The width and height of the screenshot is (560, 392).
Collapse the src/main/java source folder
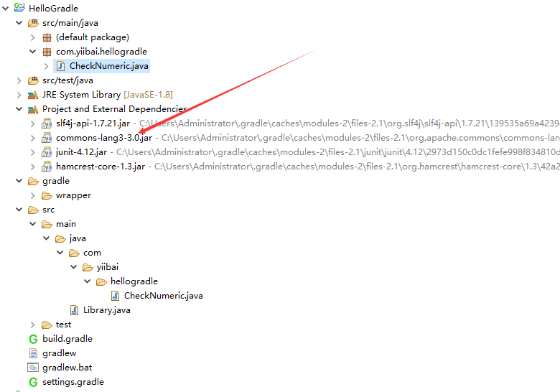click(19, 22)
